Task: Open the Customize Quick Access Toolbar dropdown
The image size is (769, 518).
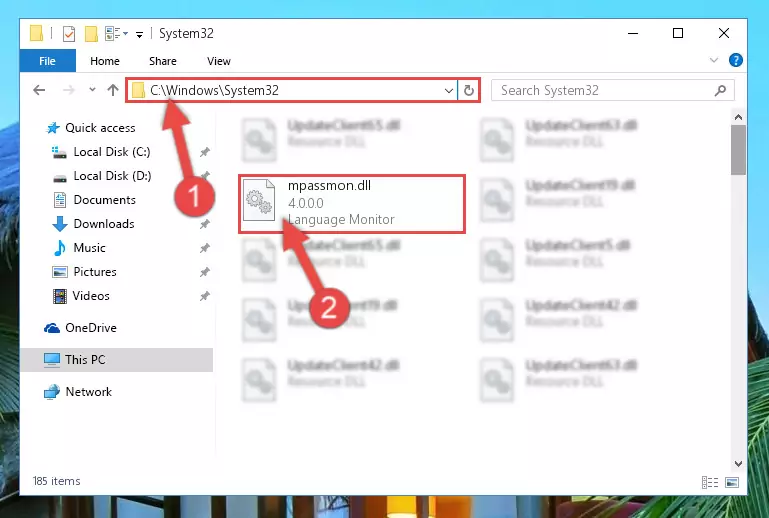Action: 139,34
